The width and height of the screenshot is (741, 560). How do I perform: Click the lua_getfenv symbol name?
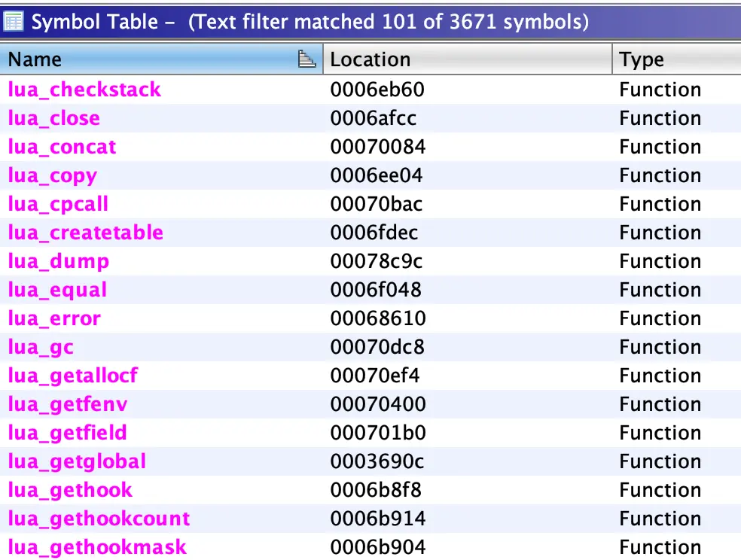point(68,404)
